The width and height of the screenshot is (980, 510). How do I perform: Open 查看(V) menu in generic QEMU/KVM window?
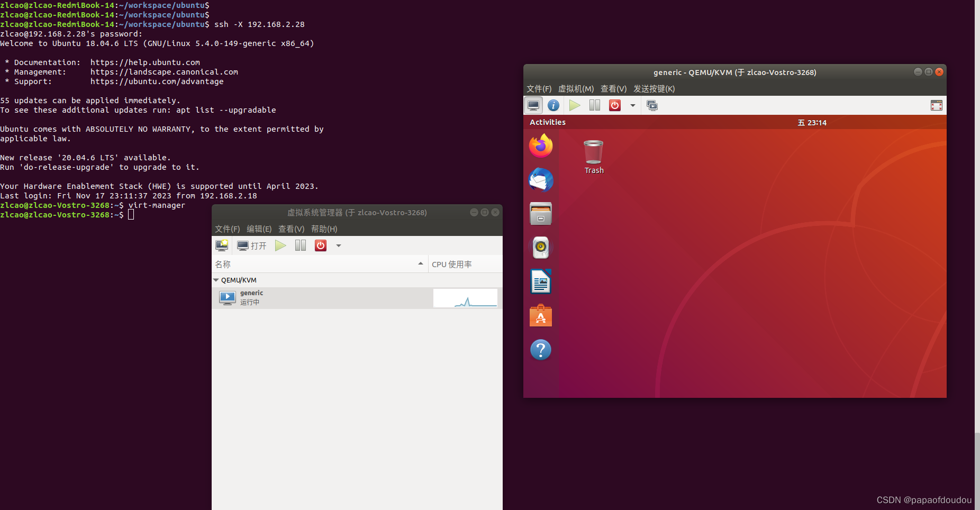(614, 88)
